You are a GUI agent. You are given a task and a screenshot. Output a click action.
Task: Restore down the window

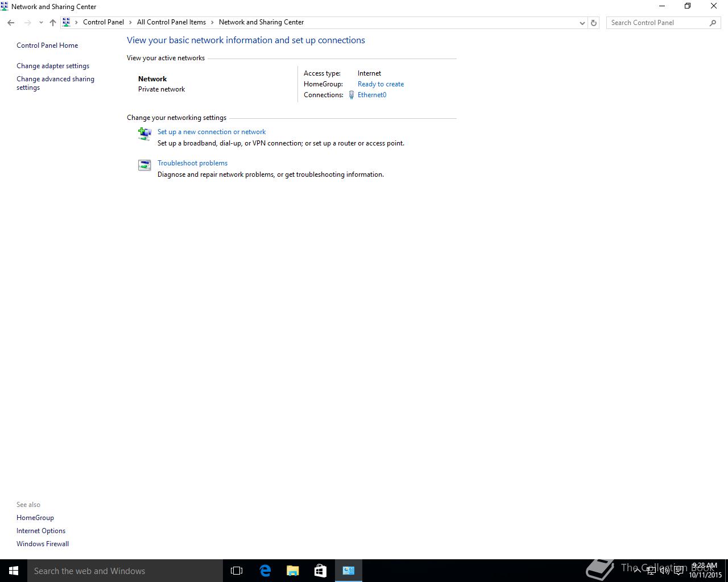coord(688,6)
